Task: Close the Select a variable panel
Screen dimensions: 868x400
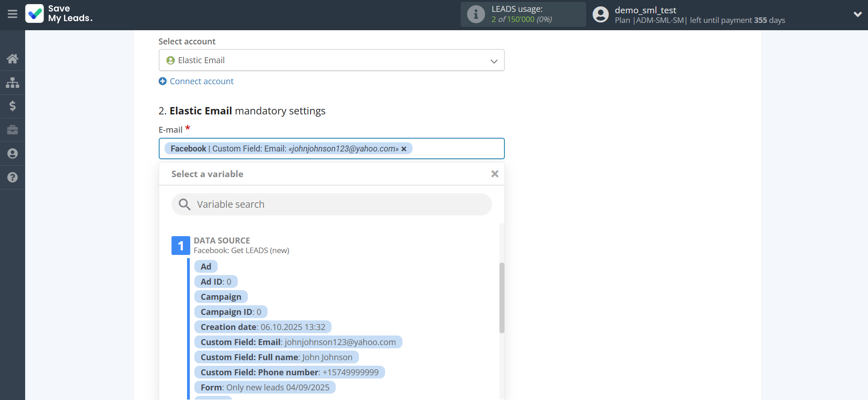Action: click(x=494, y=174)
